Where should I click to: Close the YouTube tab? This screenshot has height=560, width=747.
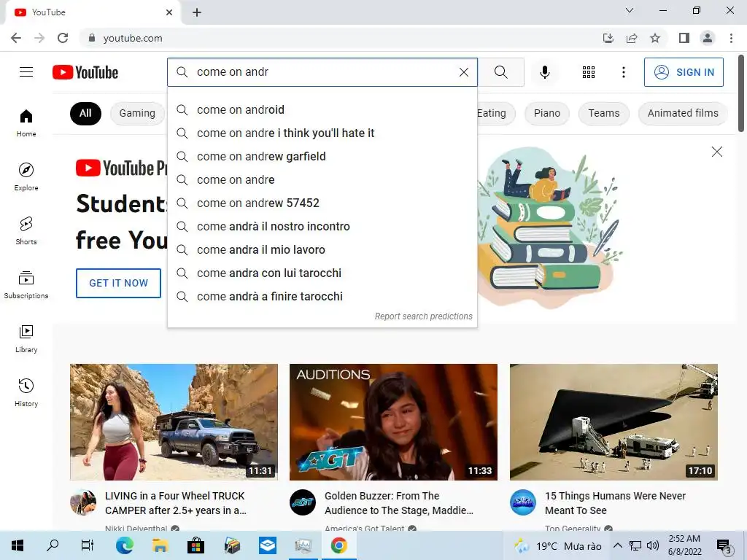coord(169,12)
